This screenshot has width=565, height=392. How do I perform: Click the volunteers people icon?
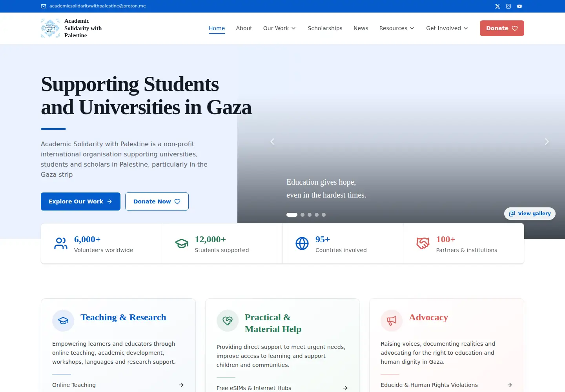click(x=61, y=243)
